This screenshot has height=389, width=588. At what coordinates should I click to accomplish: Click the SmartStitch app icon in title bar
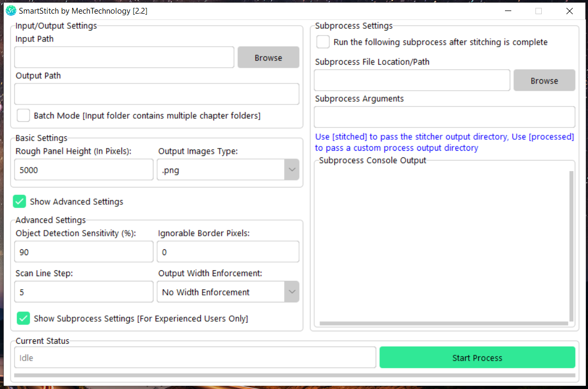pyautogui.click(x=11, y=11)
